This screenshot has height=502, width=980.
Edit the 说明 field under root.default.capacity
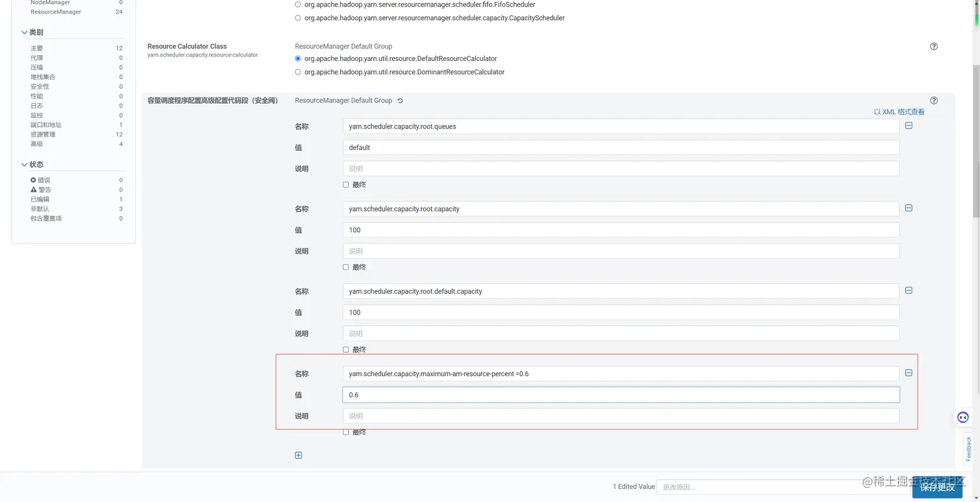pyautogui.click(x=621, y=333)
